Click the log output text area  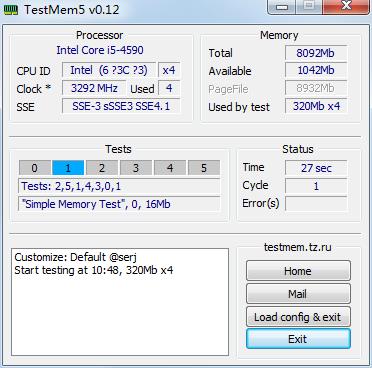pyautogui.click(x=120, y=302)
